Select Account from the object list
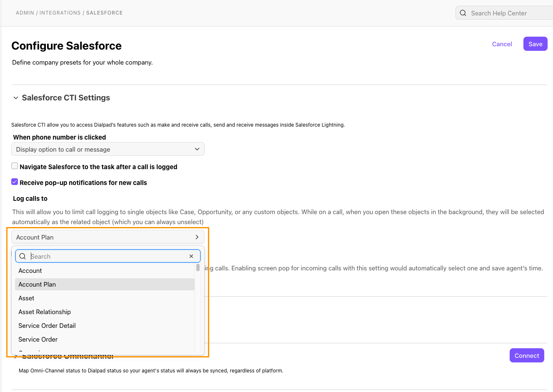Screen dimensions: 553x392 click(x=105, y=271)
